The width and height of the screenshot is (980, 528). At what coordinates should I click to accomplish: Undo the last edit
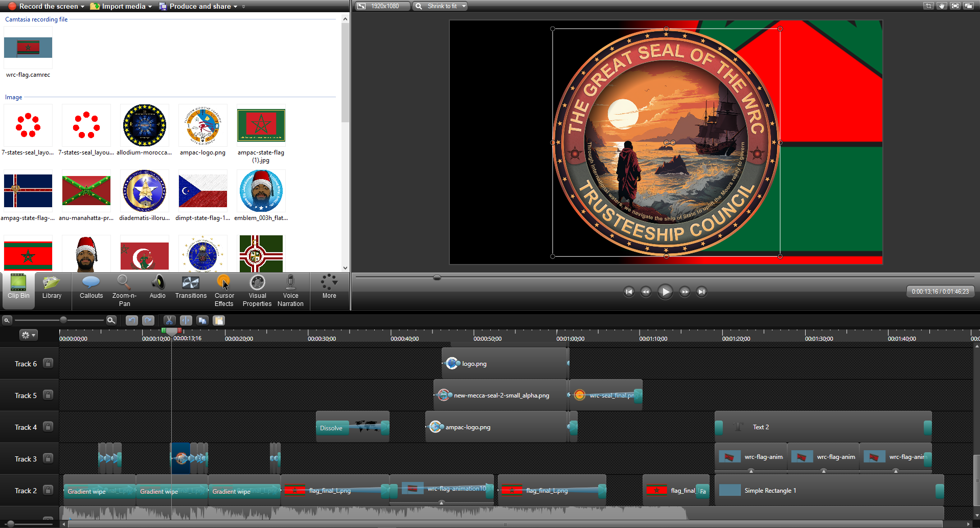click(132, 320)
